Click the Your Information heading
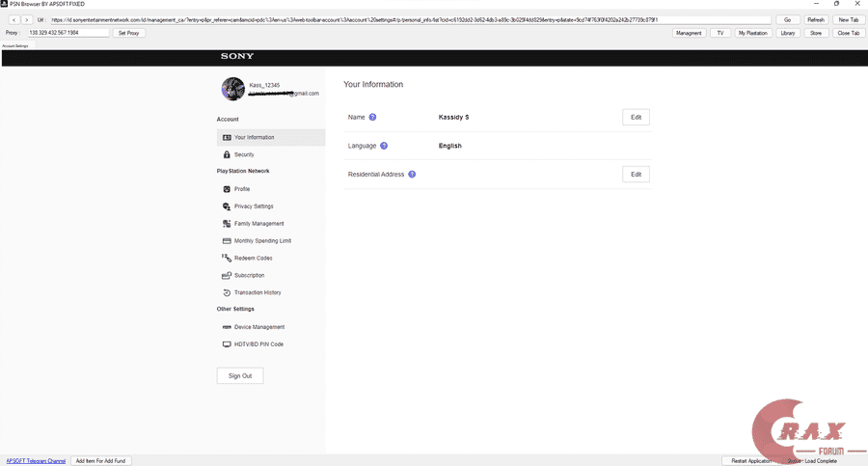Viewport: 868px width, 466px height. coord(373,84)
